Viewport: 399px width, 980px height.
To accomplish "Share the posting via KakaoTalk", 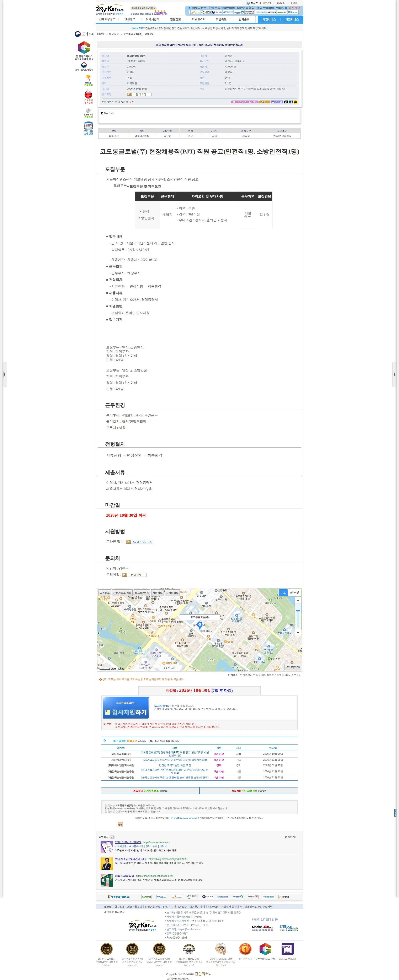I will [x=296, y=102].
